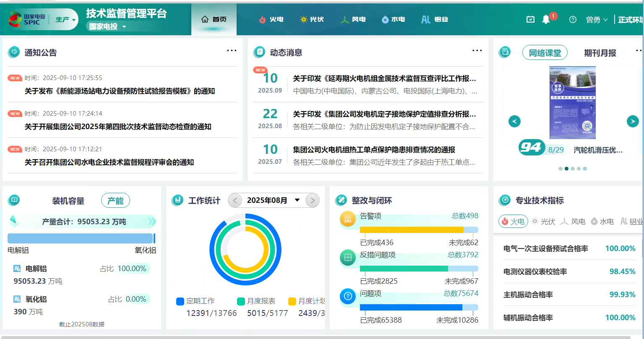Expand the 生产 dropdown next to logo
The image size is (644, 339).
pos(66,20)
